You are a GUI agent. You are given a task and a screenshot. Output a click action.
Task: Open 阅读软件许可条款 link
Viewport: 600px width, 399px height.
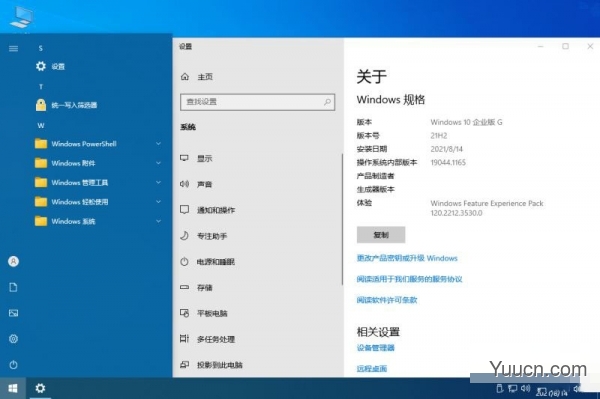387,300
